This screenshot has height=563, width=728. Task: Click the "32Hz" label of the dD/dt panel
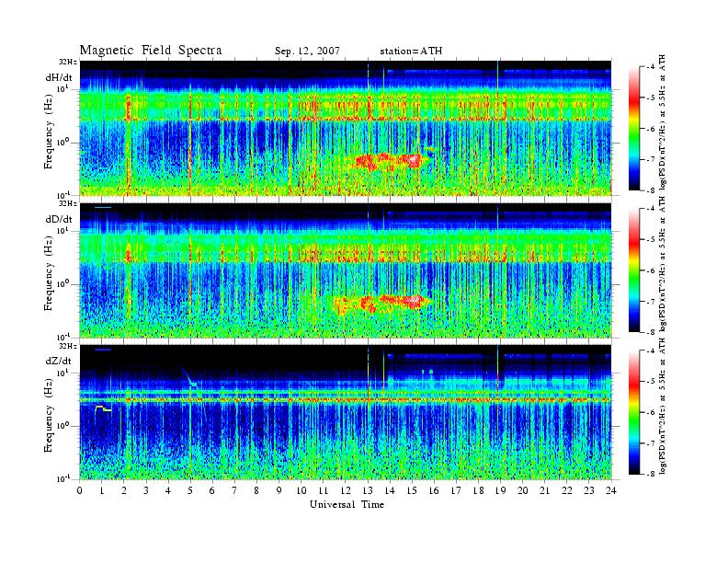click(x=69, y=204)
